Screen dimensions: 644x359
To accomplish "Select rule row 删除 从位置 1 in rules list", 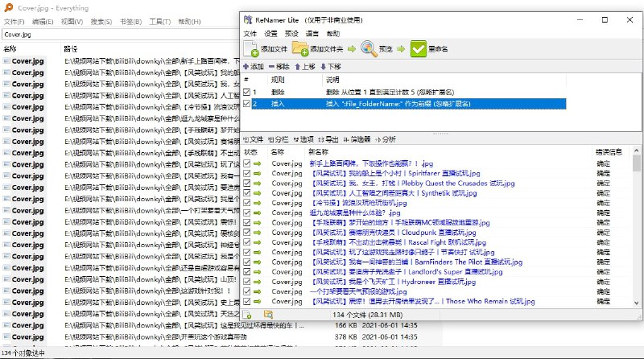I will pyautogui.click(x=404, y=92).
